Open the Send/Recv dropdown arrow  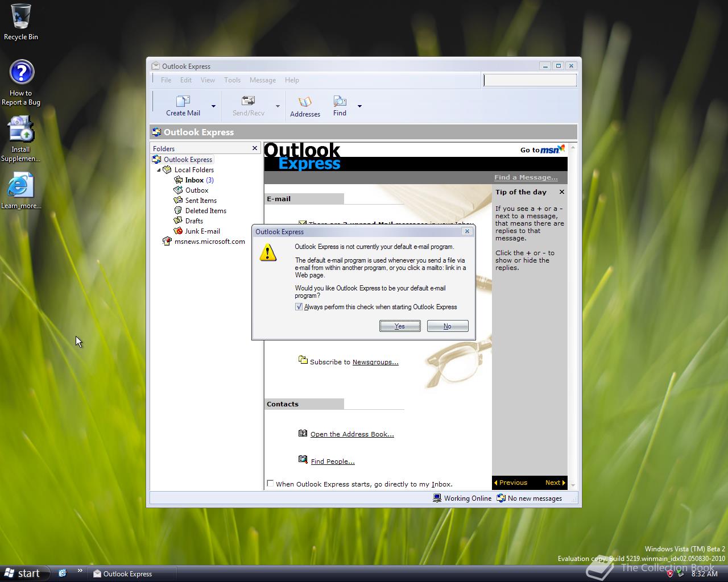(278, 106)
